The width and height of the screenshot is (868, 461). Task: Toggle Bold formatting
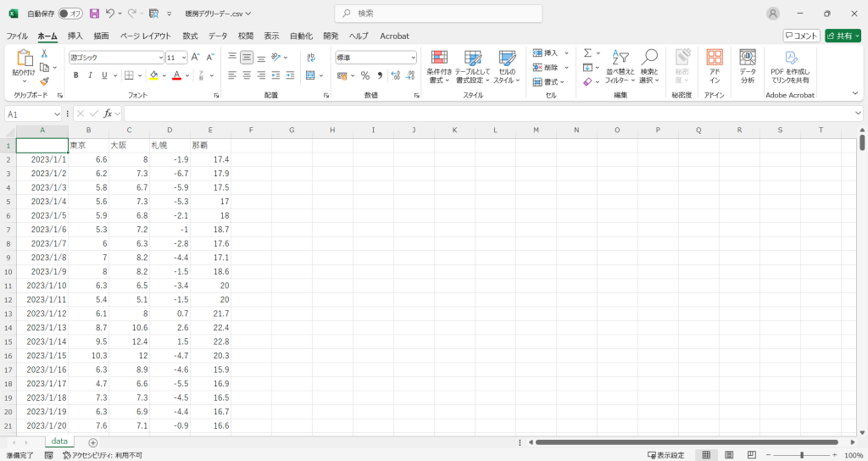75,75
